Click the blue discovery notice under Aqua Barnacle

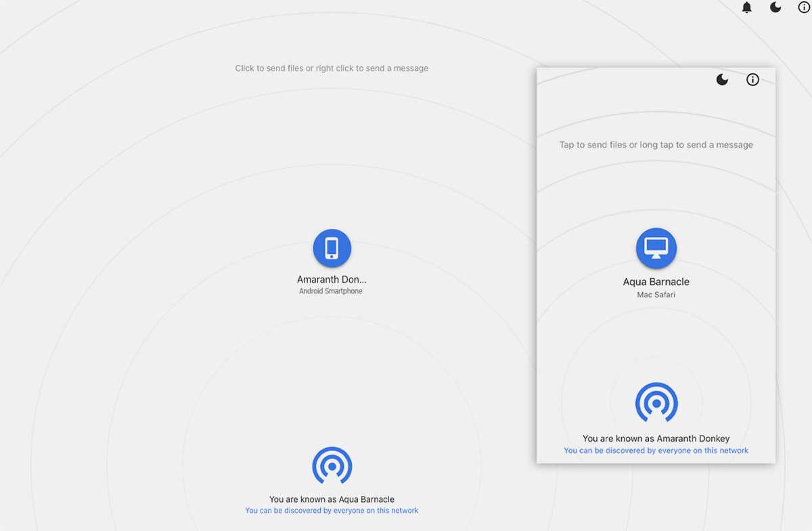[x=332, y=511]
